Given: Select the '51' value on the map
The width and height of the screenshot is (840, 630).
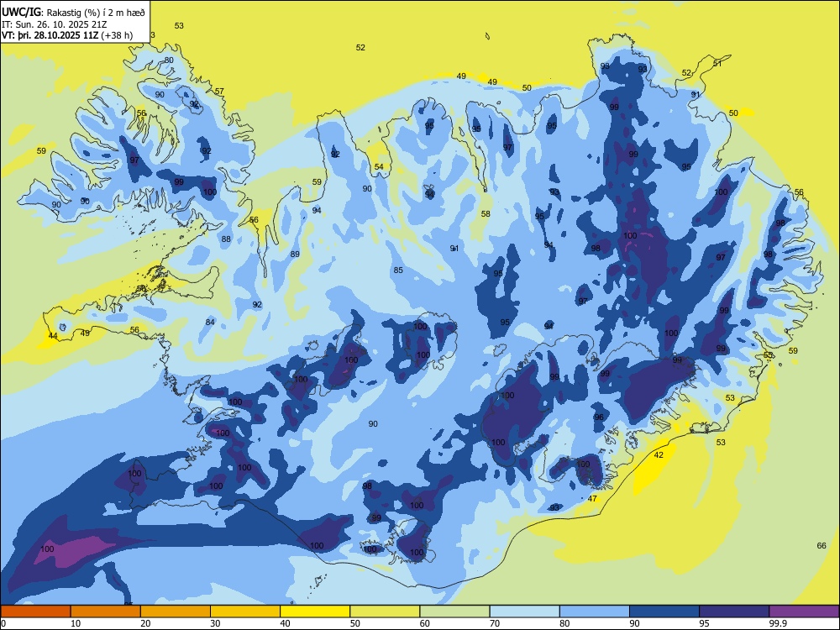Looking at the screenshot, I should click(x=717, y=63).
